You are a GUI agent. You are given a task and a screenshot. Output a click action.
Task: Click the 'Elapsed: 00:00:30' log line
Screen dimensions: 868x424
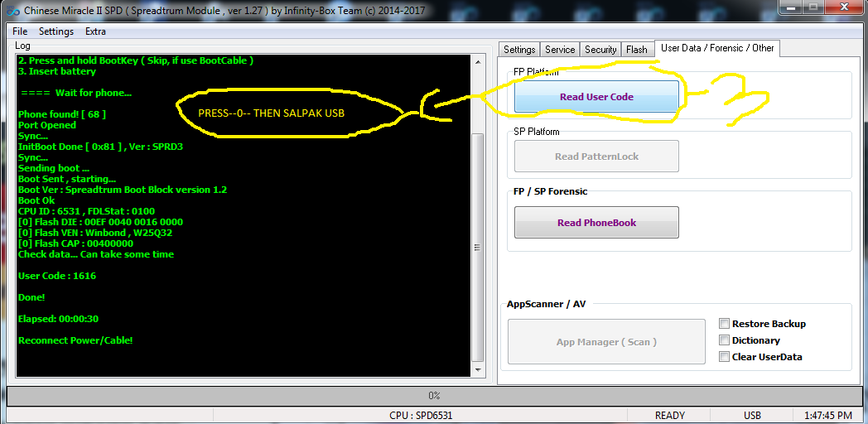pyautogui.click(x=59, y=319)
